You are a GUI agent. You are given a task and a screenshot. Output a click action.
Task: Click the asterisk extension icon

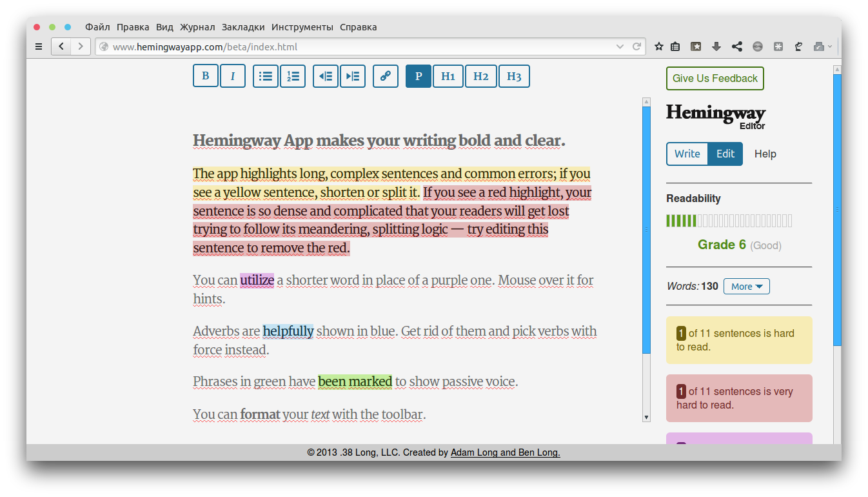click(778, 46)
